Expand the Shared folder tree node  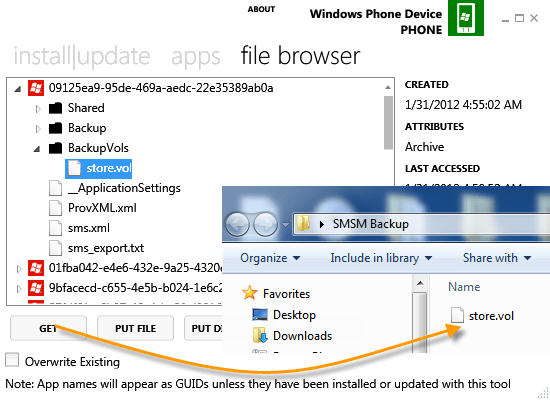coord(38,109)
